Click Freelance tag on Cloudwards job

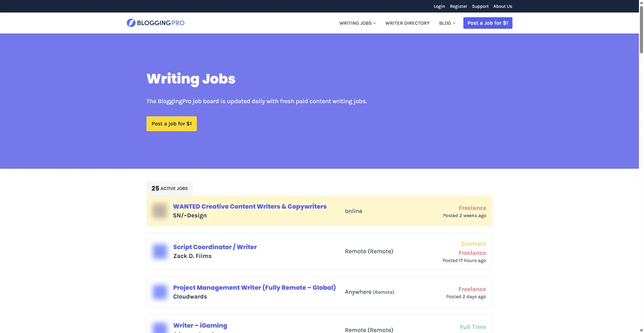point(472,289)
